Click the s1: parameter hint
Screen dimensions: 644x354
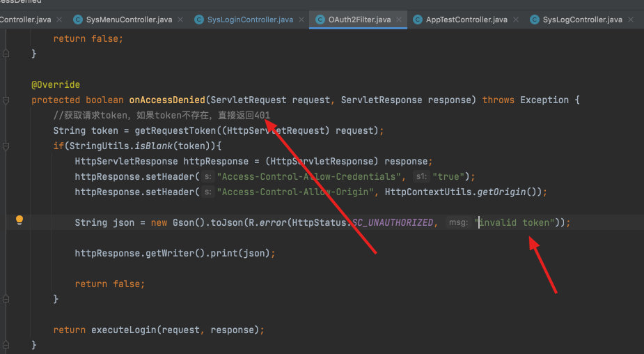421,176
